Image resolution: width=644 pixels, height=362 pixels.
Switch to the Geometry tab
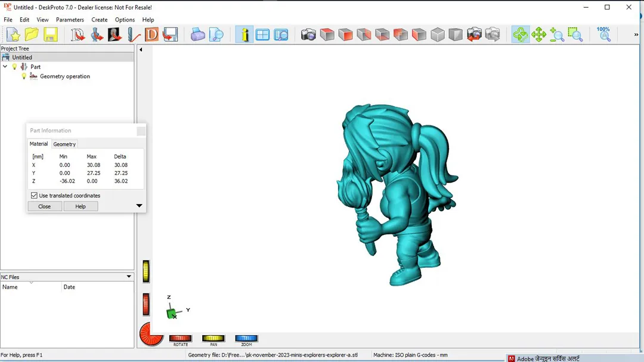64,144
